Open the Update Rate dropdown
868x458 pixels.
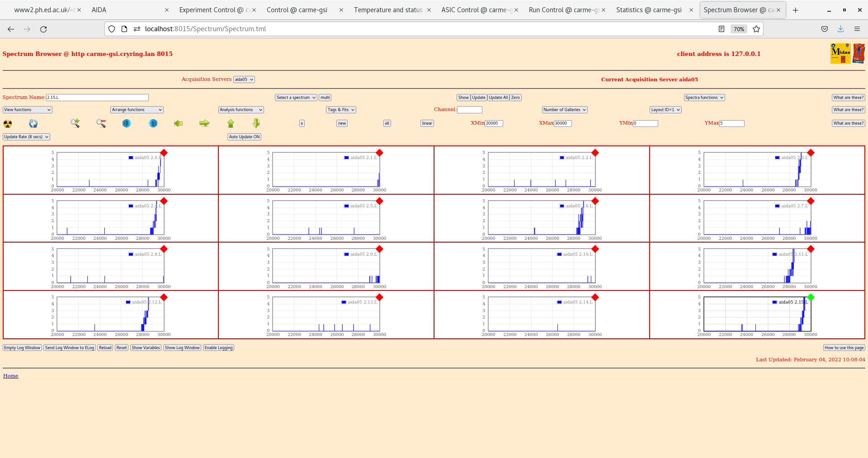[x=26, y=137]
